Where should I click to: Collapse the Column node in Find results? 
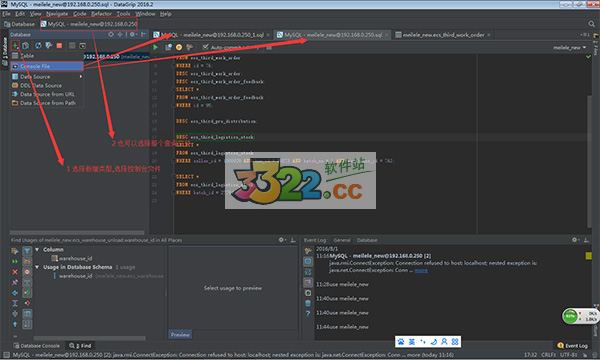point(37,249)
